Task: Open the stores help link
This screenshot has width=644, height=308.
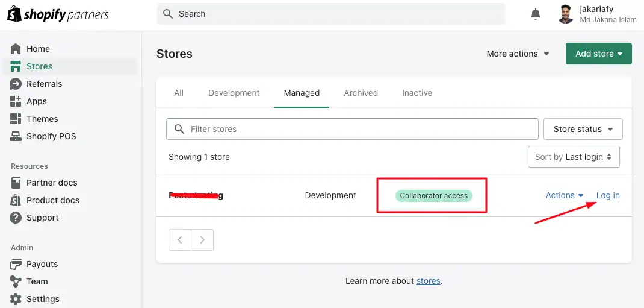Action: pos(428,281)
